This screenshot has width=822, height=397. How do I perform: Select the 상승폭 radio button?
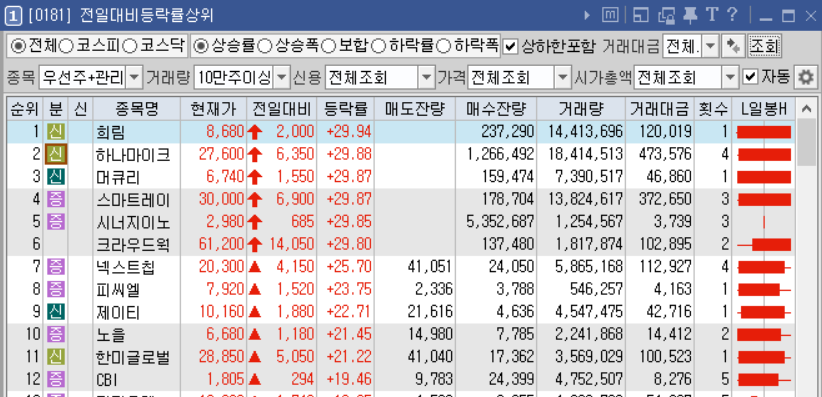point(265,47)
